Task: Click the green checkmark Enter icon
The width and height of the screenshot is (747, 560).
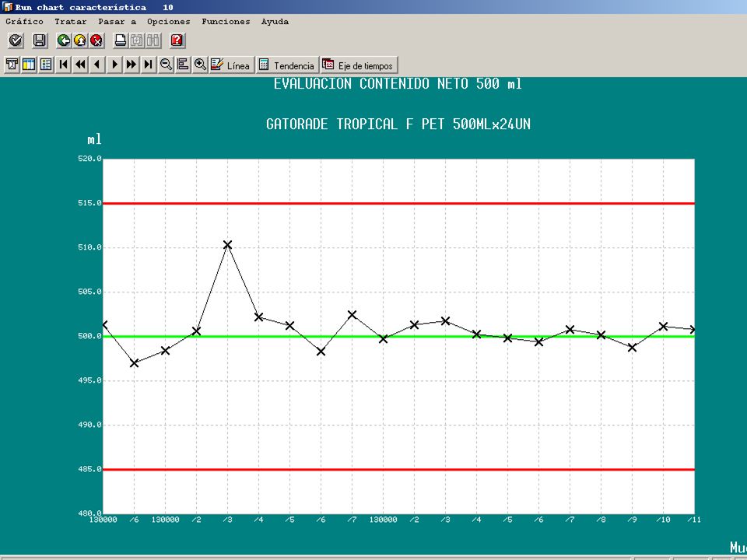Action: coord(16,40)
